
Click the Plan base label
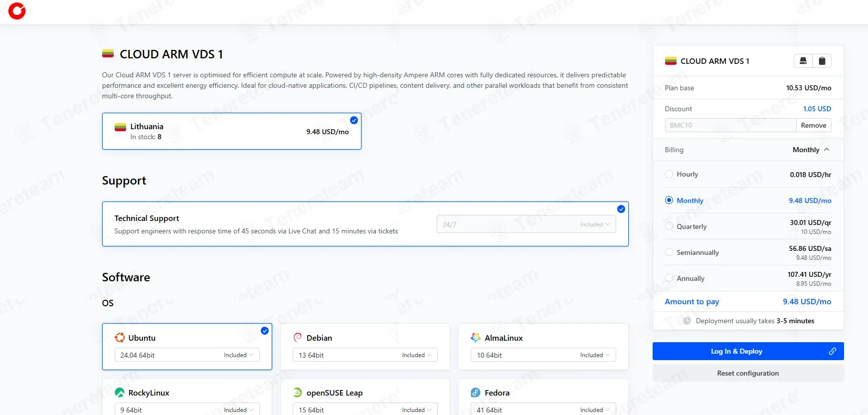pyautogui.click(x=680, y=88)
